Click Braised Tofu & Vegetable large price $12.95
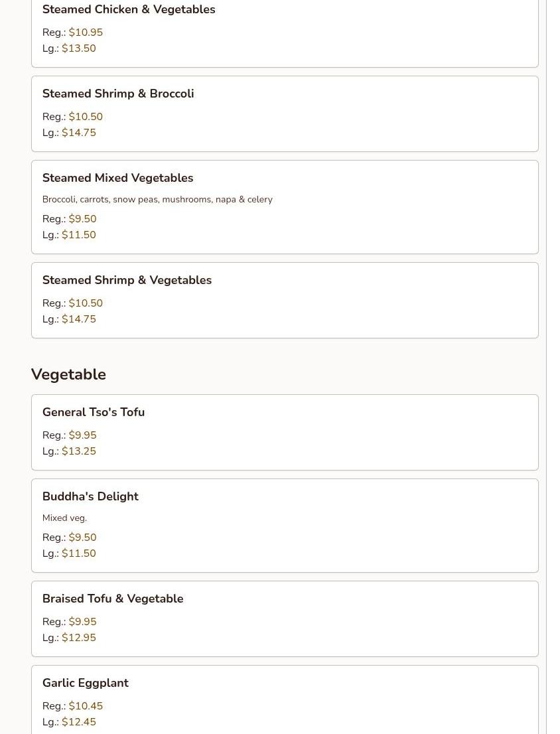Image resolution: width=560 pixels, height=734 pixels. [x=78, y=637]
